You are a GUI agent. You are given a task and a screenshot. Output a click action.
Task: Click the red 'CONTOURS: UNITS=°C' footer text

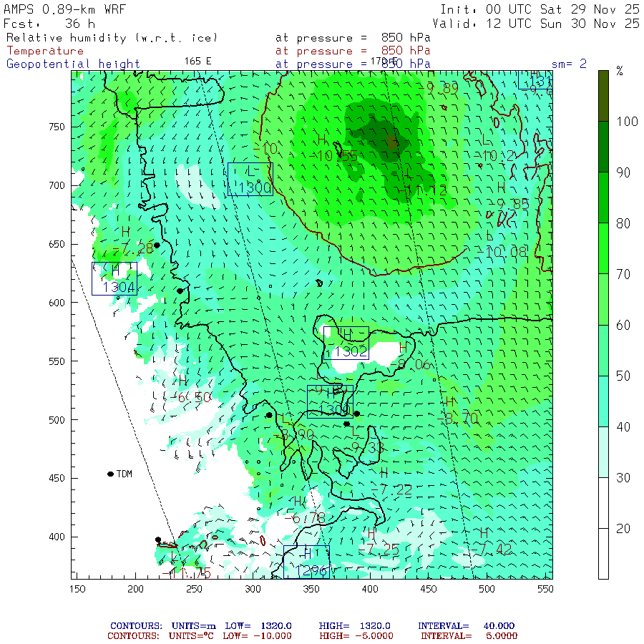160,636
